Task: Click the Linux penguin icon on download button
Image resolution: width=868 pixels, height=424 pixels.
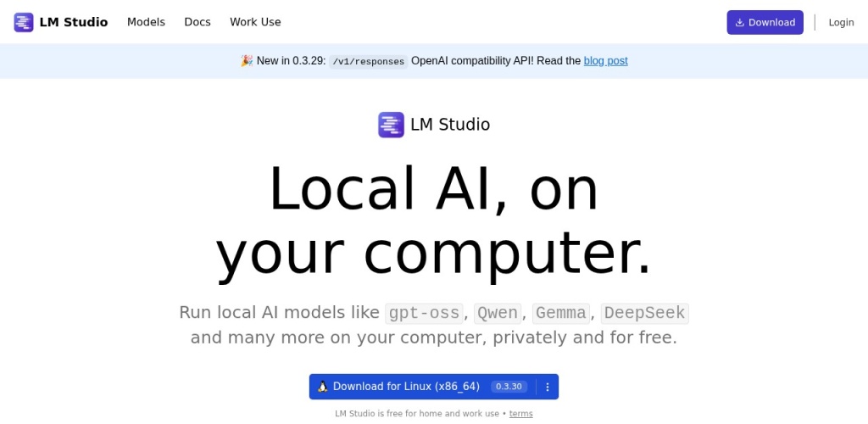Action: [323, 387]
